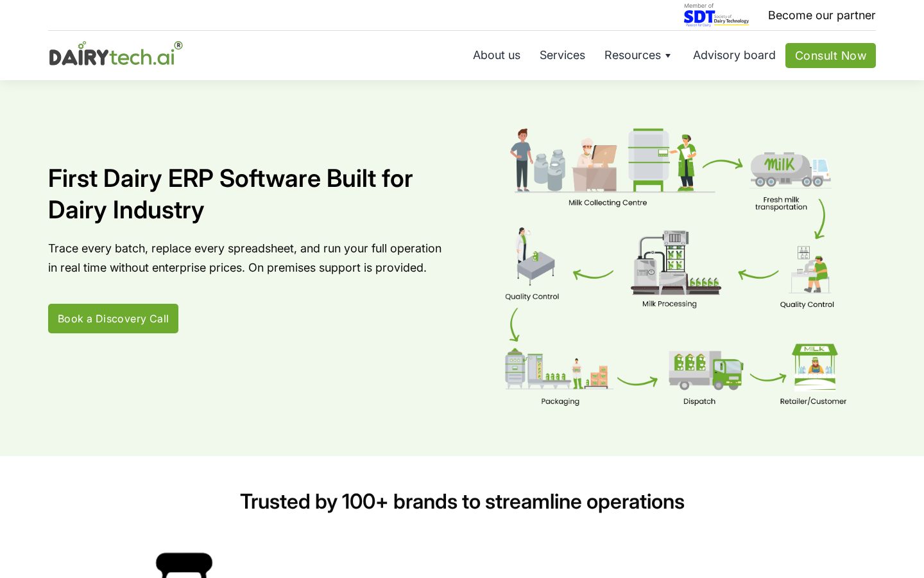Click the Quality Control icon below the tanker
This screenshot has height=578, width=924.
811,270
